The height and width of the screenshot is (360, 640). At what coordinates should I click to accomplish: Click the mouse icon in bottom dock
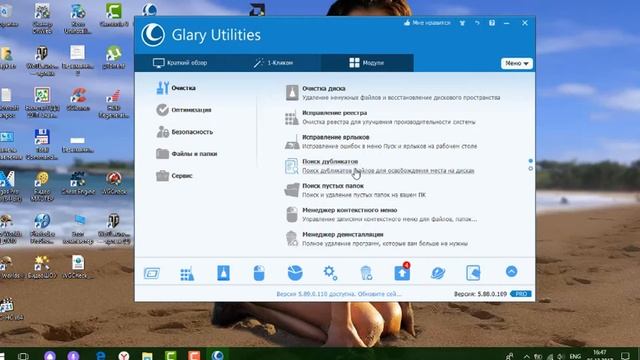[259, 273]
